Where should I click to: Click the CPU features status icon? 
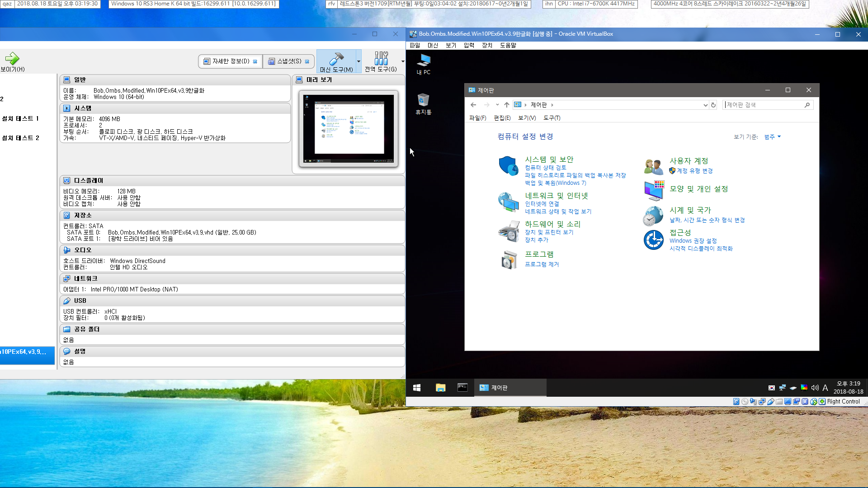pos(805,402)
